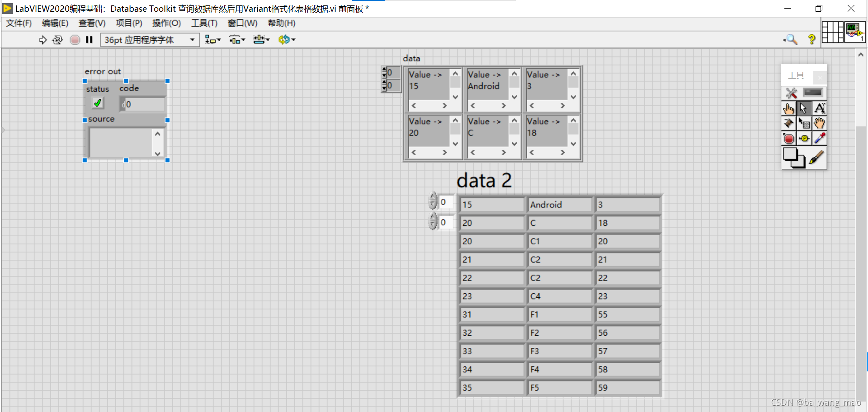Select the Connect Wire tool
868x412 pixels.
(x=788, y=123)
